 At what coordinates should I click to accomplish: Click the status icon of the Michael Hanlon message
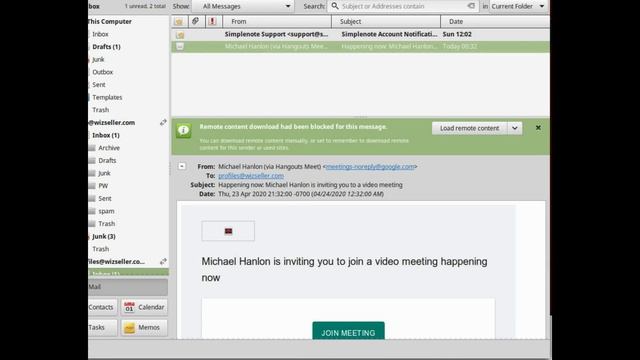pos(180,47)
